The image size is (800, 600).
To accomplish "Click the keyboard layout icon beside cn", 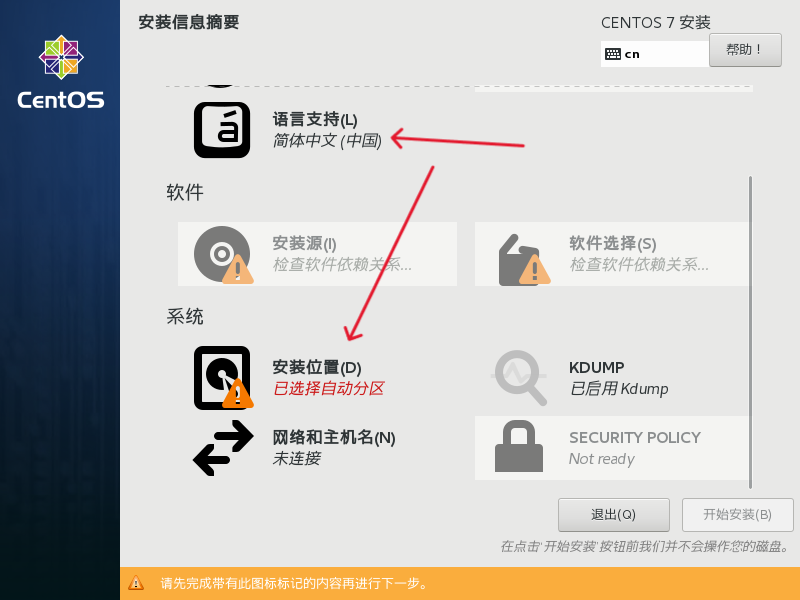I will point(613,54).
